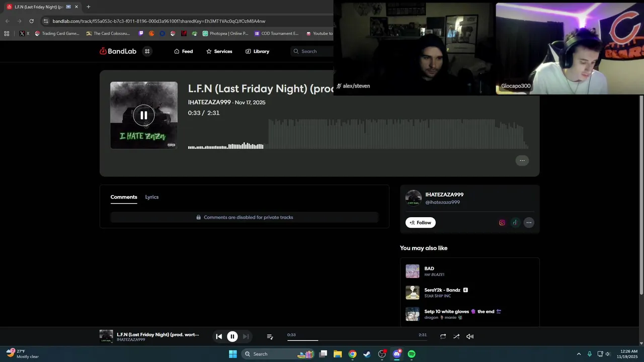644x362 pixels.
Task: Skip to next track in player
Action: [x=246, y=336]
